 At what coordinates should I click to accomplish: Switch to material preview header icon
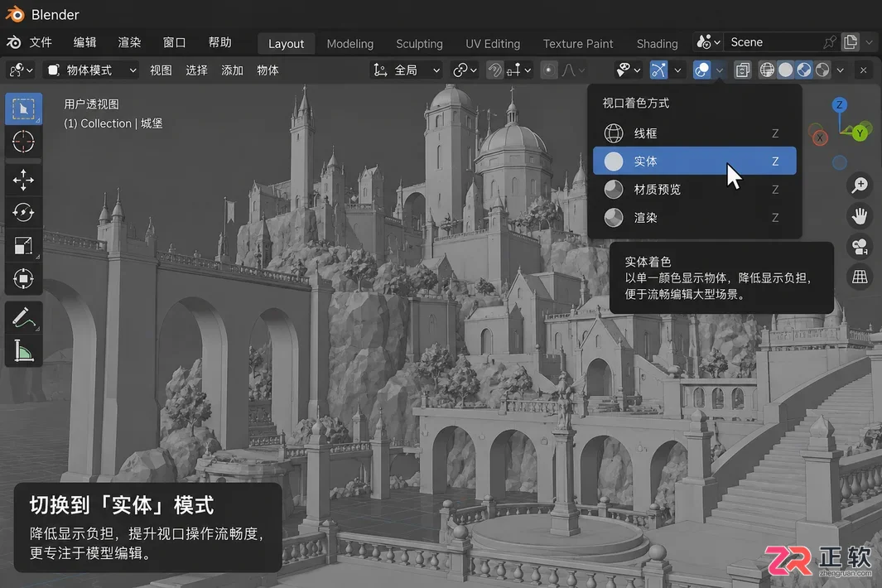tap(804, 70)
